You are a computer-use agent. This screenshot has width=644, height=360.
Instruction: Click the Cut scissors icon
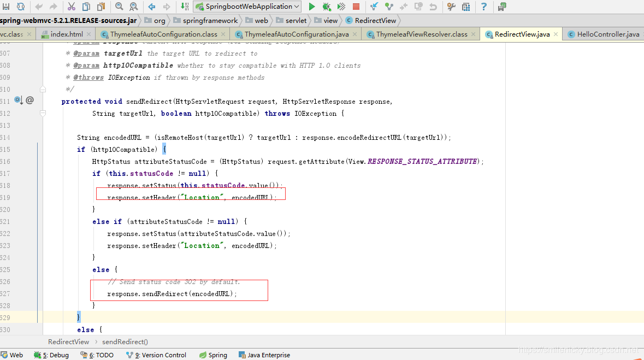coord(72,7)
